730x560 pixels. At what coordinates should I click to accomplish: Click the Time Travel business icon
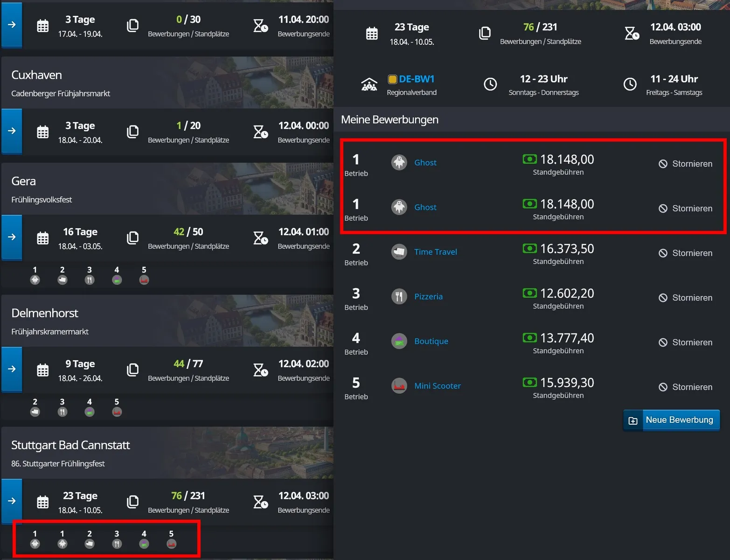(x=399, y=252)
